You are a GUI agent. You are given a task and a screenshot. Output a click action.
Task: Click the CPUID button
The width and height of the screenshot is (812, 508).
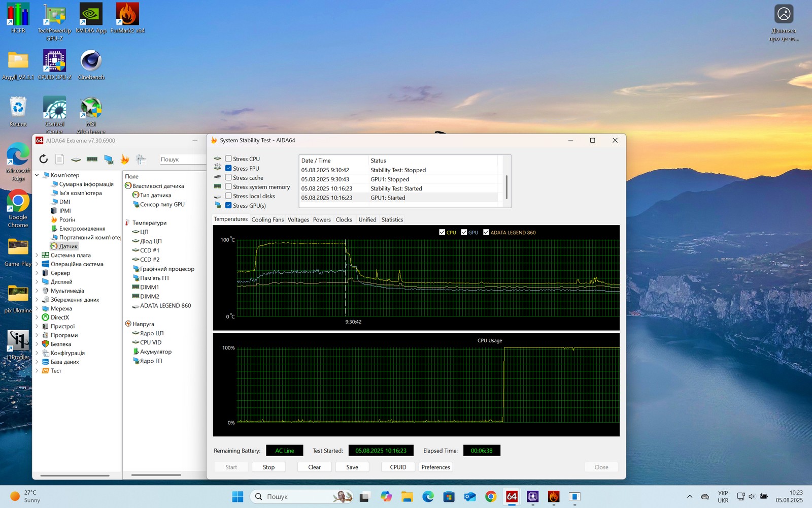point(398,467)
